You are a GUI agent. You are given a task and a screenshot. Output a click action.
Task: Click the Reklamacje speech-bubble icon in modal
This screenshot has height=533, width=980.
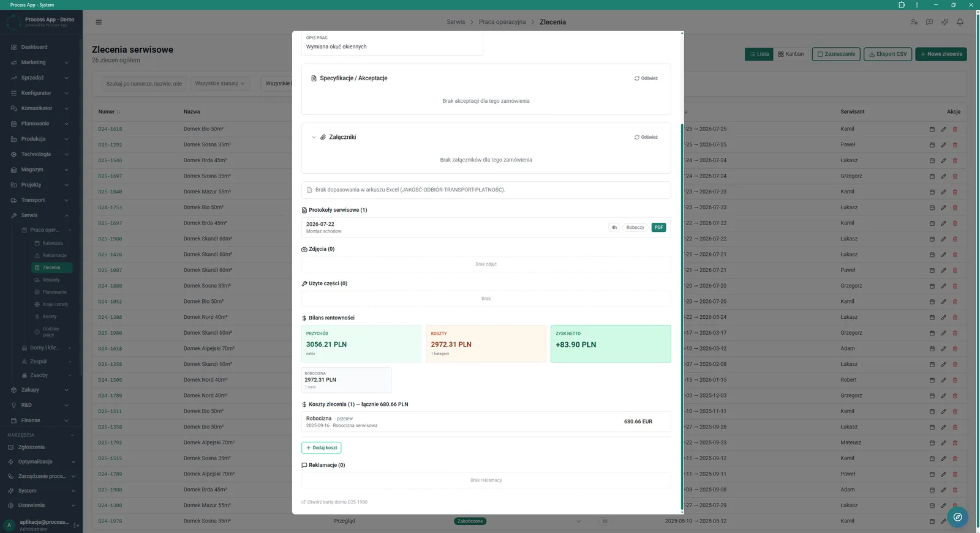point(304,465)
